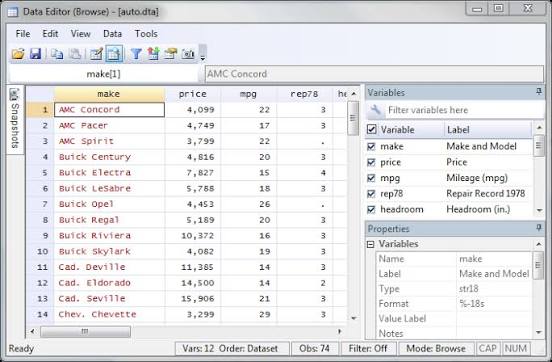This screenshot has width=552, height=362.
Task: Select the Chev. Chevette cell
Action: [109, 314]
